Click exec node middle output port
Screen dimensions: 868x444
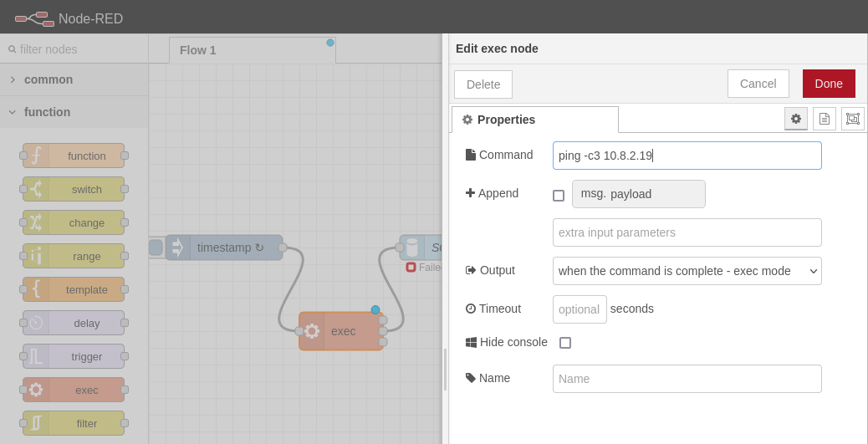click(x=383, y=331)
